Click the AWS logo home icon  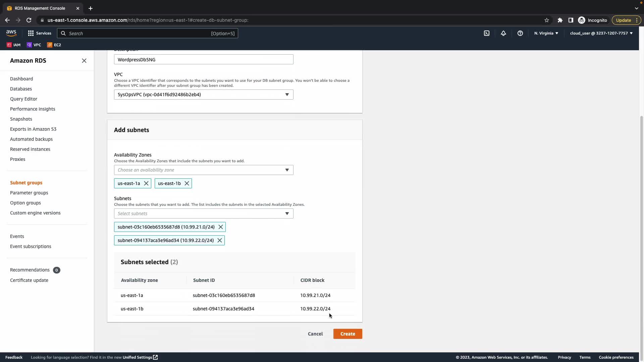pos(11,33)
